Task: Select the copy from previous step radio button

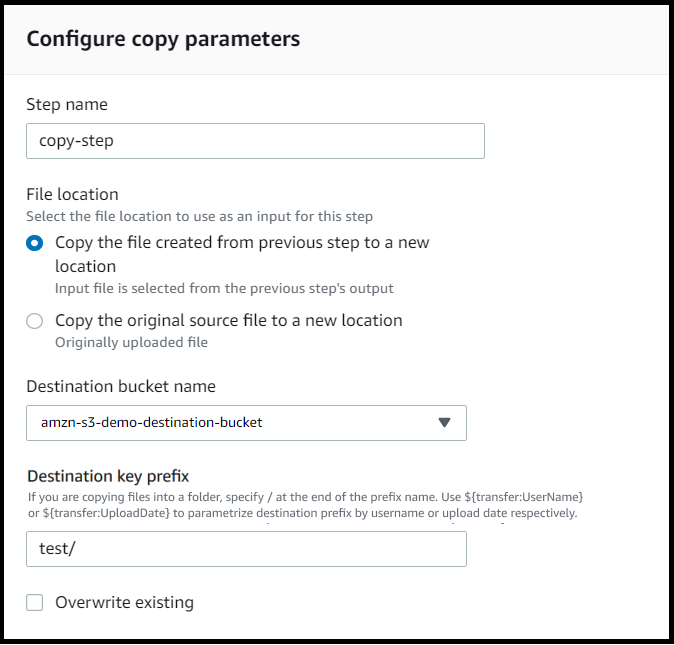Action: coord(35,243)
